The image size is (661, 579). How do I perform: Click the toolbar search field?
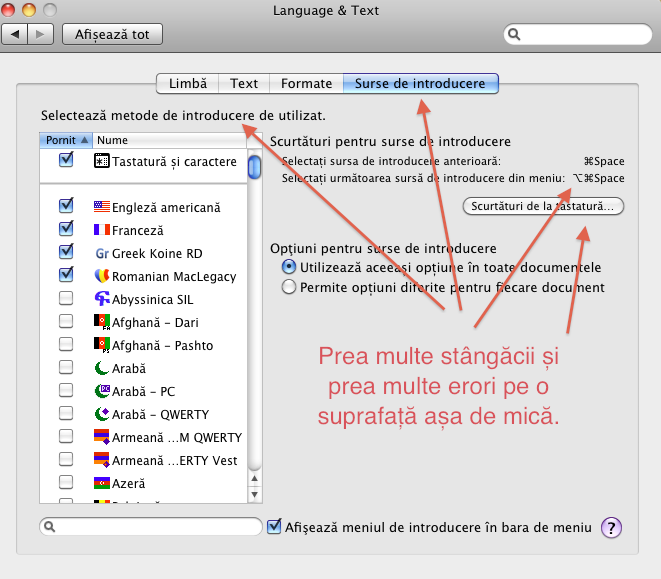tap(578, 34)
